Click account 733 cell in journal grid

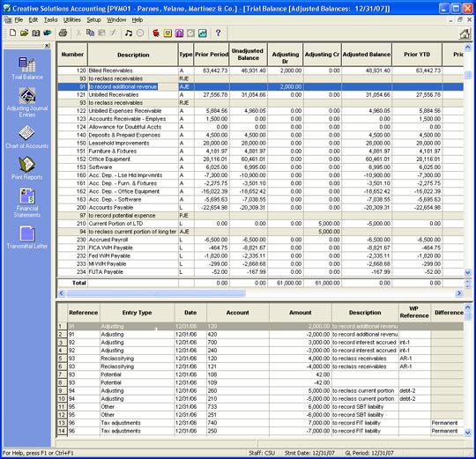[x=238, y=407]
